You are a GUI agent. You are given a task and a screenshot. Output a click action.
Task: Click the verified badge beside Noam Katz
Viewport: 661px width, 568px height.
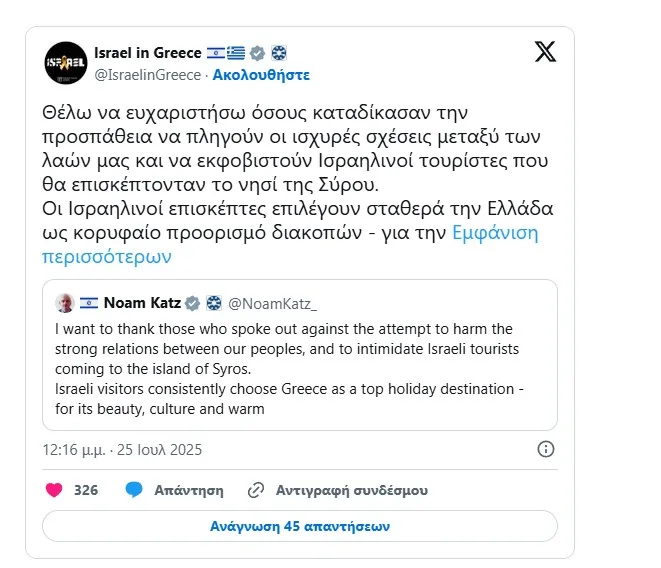pos(191,303)
